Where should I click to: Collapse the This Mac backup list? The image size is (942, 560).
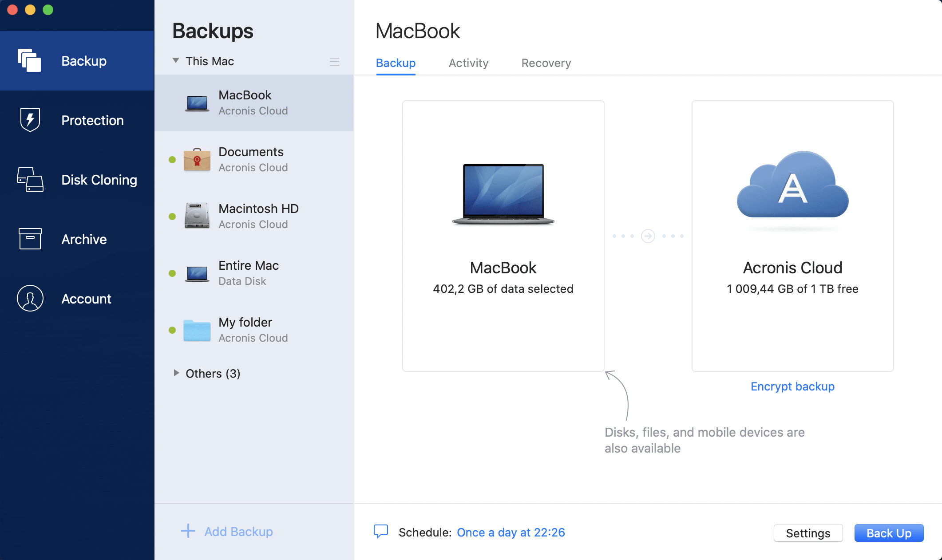pos(176,61)
